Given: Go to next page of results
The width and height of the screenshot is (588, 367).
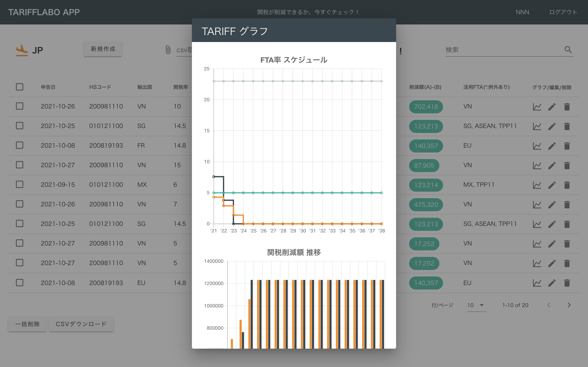Looking at the screenshot, I should [569, 305].
